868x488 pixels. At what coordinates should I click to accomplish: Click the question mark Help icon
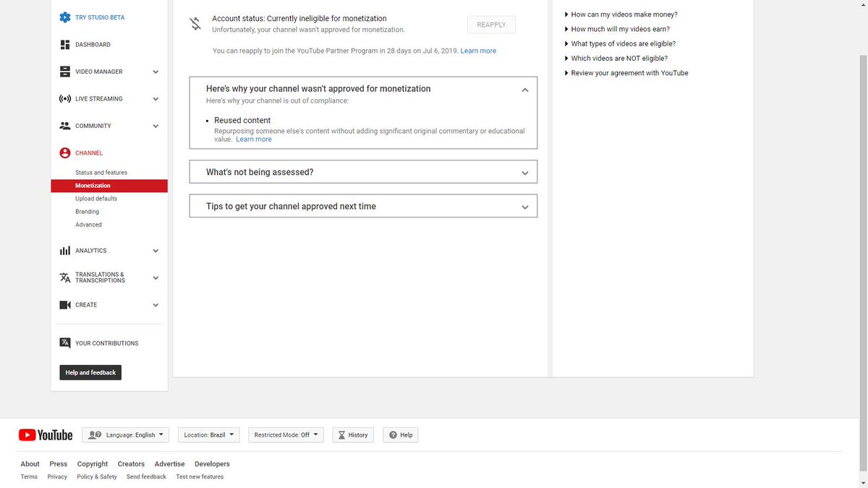tap(393, 435)
